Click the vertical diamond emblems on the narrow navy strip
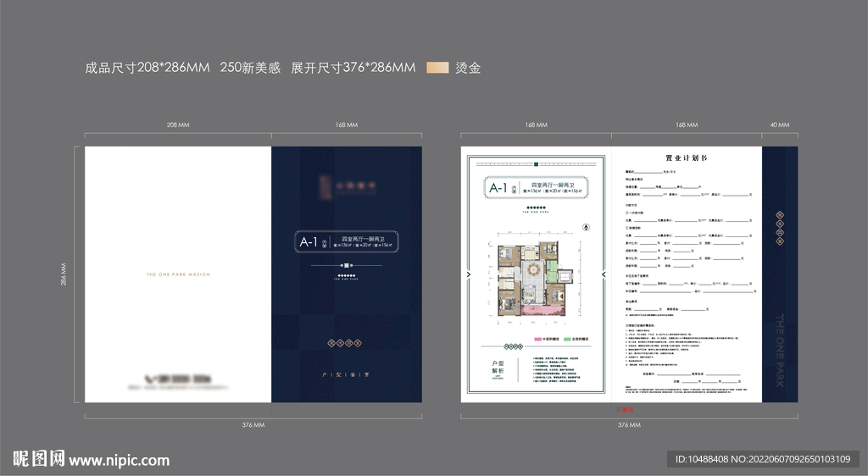 tap(780, 228)
